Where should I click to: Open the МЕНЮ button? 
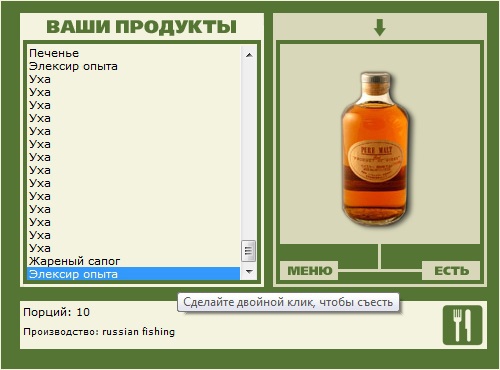point(309,271)
